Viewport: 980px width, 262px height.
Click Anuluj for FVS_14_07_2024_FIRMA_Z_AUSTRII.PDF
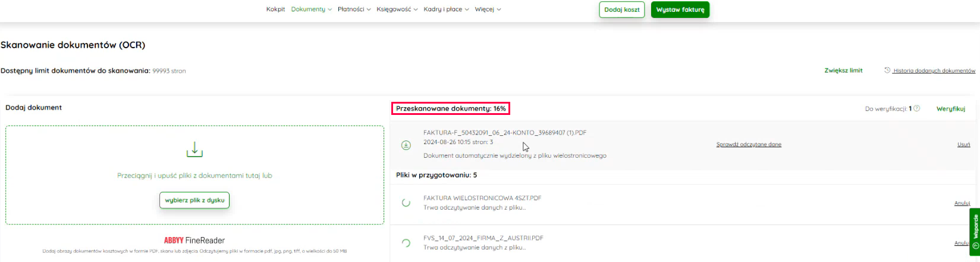click(x=962, y=243)
